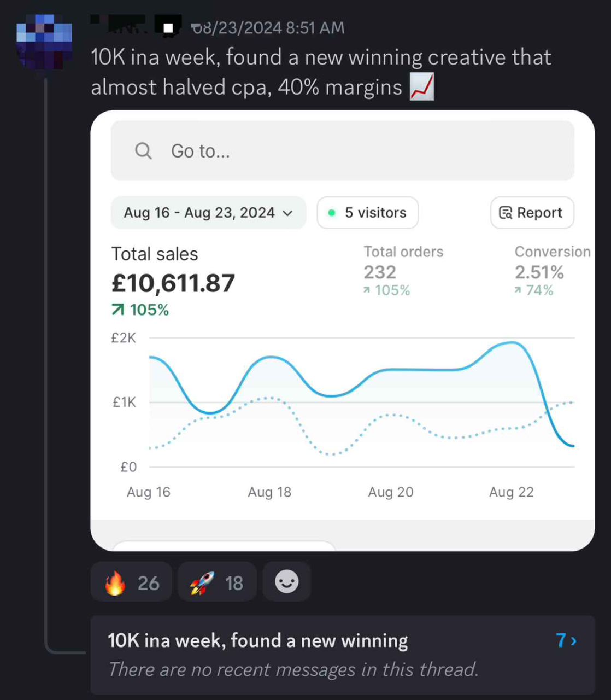The width and height of the screenshot is (611, 700).
Task: Select the Total orders 232 metric
Action: click(403, 271)
